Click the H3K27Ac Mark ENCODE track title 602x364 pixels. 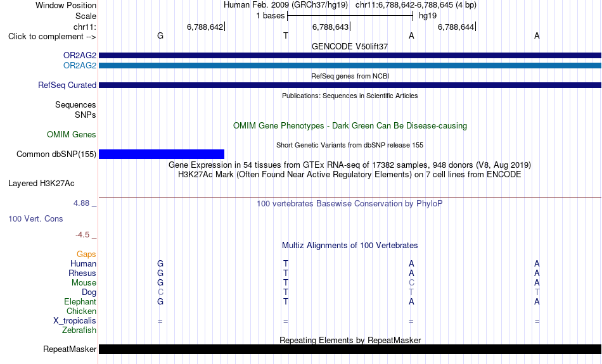pos(350,175)
